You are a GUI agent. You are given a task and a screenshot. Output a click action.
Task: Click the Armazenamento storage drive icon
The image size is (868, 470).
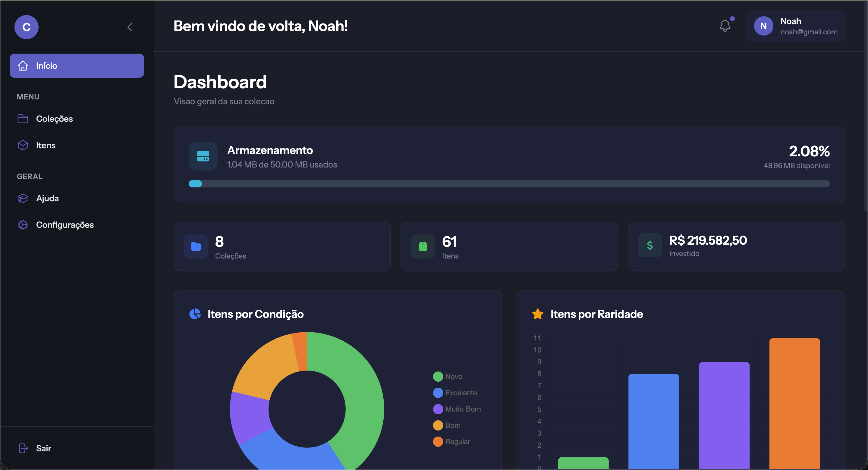[203, 156]
